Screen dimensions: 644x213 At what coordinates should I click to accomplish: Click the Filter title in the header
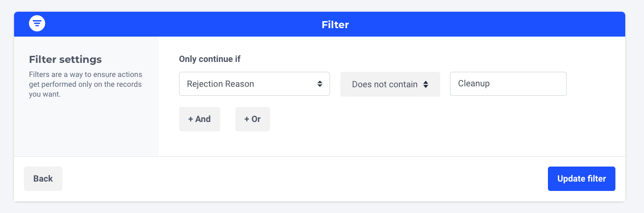point(335,24)
